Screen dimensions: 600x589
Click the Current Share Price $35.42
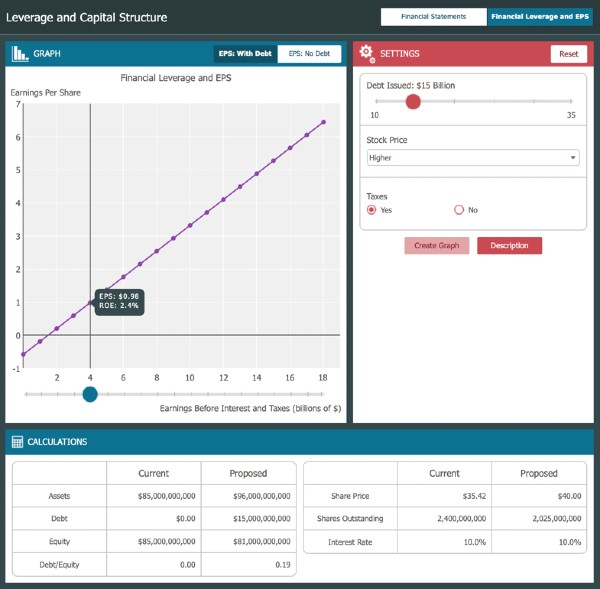(x=474, y=496)
